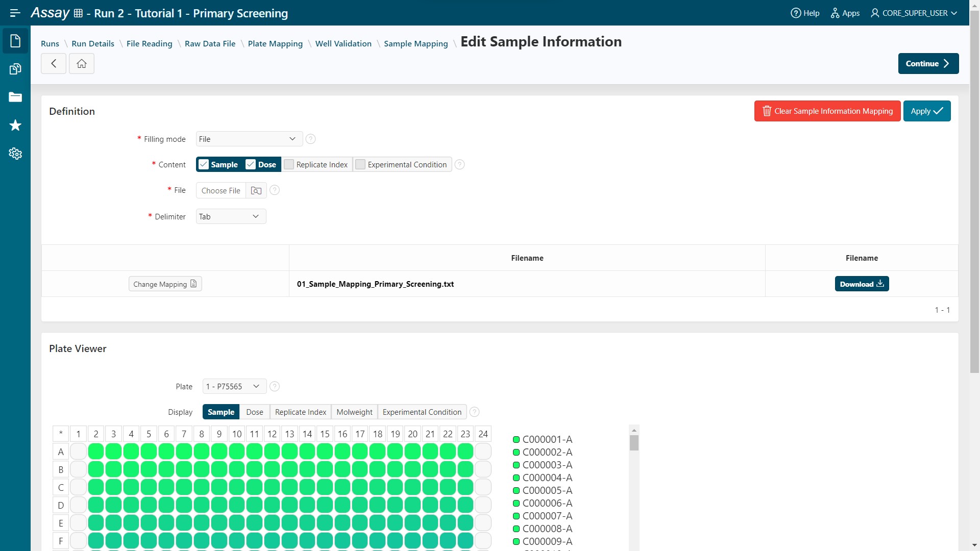
Task: Select the Experimental Condition display tab
Action: pos(422,412)
